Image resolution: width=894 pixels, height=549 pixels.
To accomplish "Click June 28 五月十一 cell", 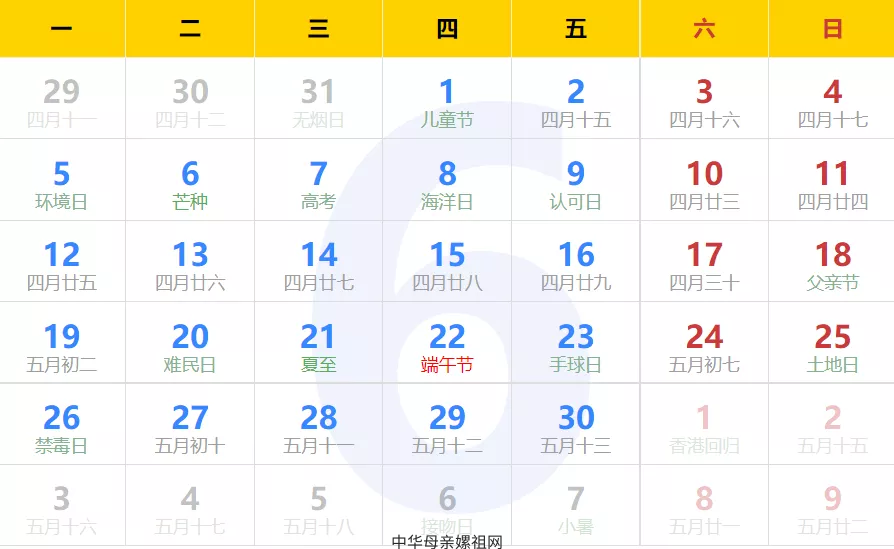I will coord(318,424).
